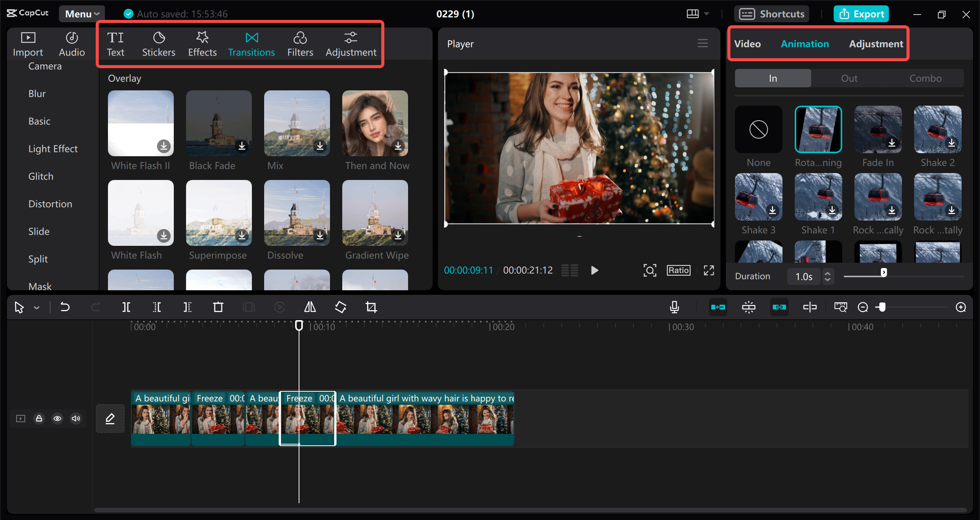Switch to the Animation tab
Viewport: 980px width, 520px height.
(805, 43)
